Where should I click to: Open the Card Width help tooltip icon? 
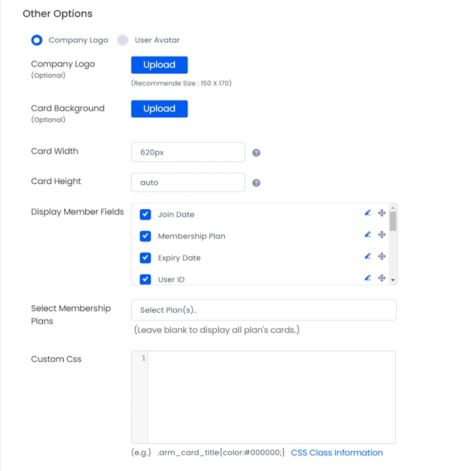click(x=256, y=153)
